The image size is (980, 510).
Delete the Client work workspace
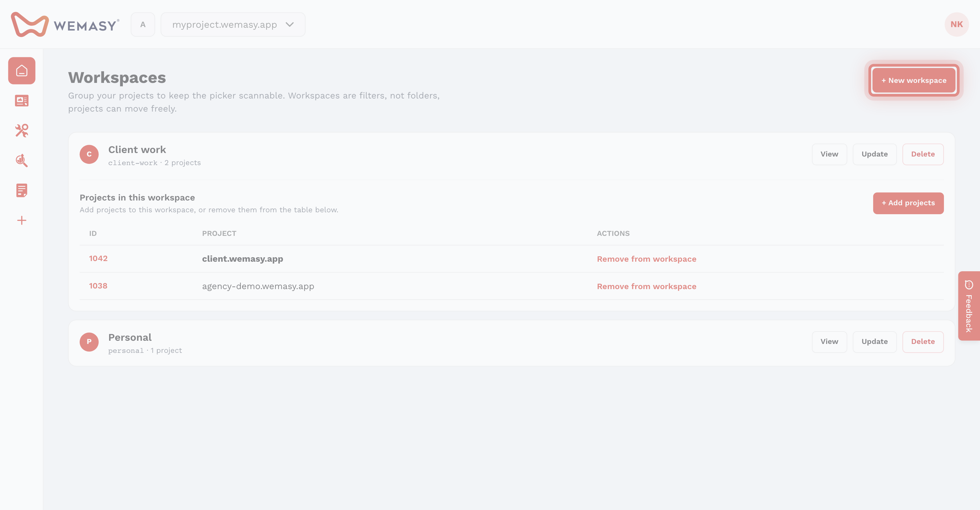tap(923, 154)
